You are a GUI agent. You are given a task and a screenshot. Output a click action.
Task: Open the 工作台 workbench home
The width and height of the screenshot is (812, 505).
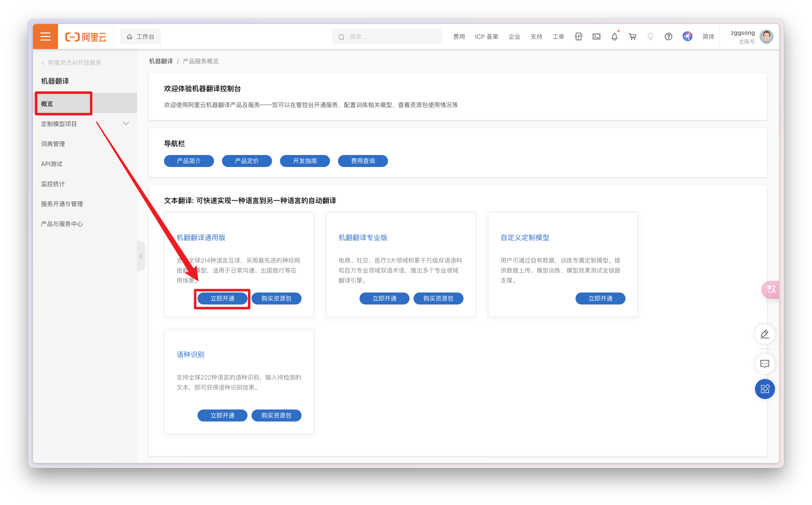pyautogui.click(x=140, y=37)
